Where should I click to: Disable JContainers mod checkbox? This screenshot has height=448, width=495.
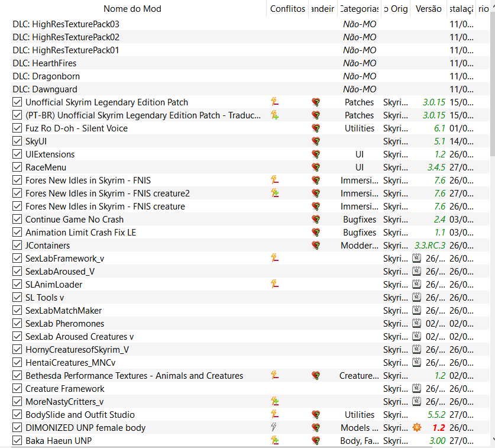17,245
